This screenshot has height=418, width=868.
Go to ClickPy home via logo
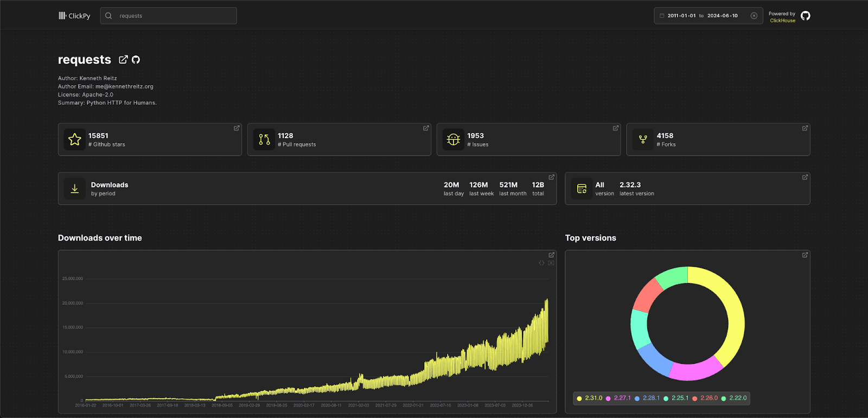[74, 16]
